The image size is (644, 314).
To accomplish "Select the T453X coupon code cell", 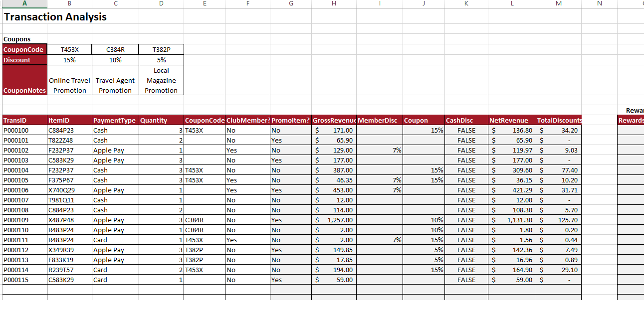I will pyautogui.click(x=69, y=49).
